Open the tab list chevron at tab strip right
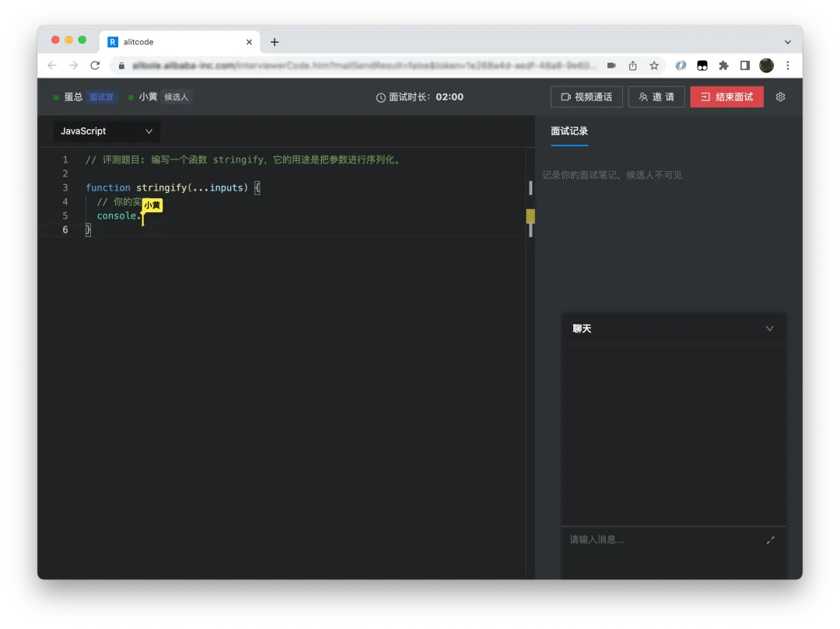Screen dimensions: 840x629 (x=788, y=41)
